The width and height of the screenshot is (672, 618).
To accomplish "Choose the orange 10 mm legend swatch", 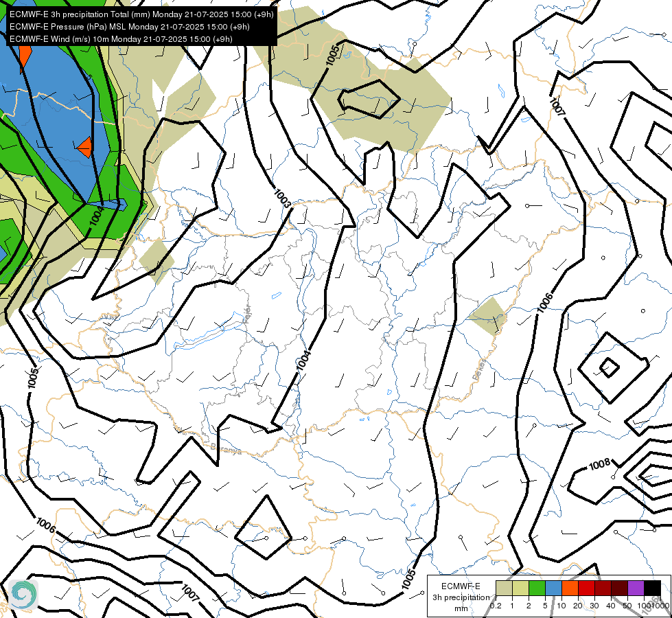I will 570,588.
